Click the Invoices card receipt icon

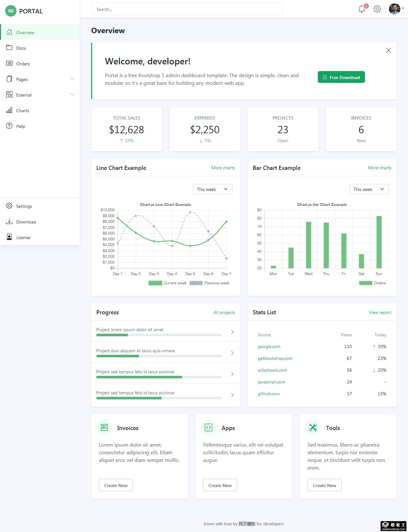click(x=104, y=427)
